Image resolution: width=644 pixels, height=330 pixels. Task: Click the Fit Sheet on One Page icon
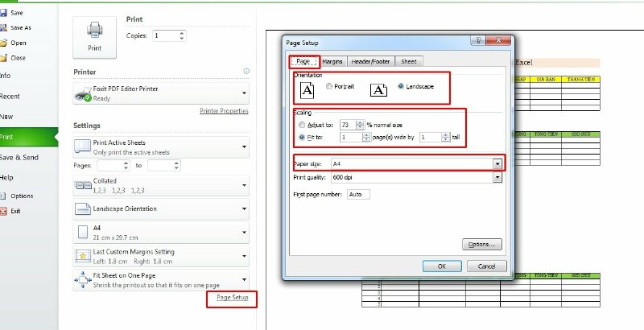click(x=83, y=279)
